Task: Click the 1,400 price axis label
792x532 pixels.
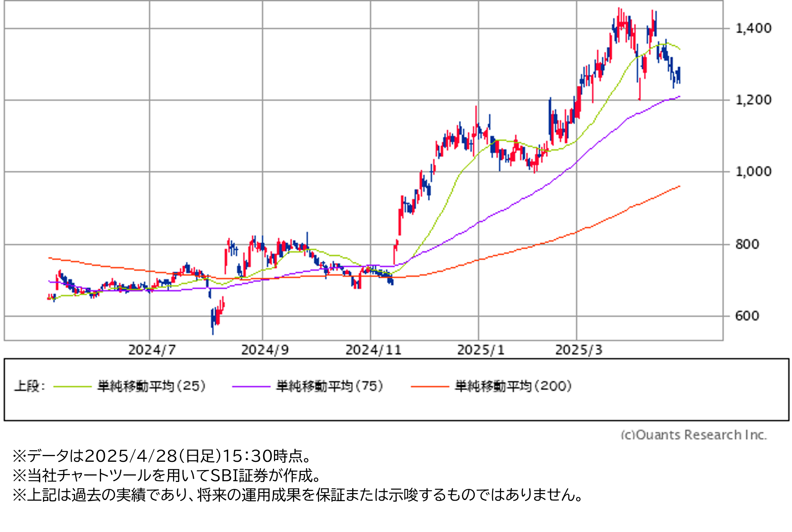Action: [x=753, y=28]
